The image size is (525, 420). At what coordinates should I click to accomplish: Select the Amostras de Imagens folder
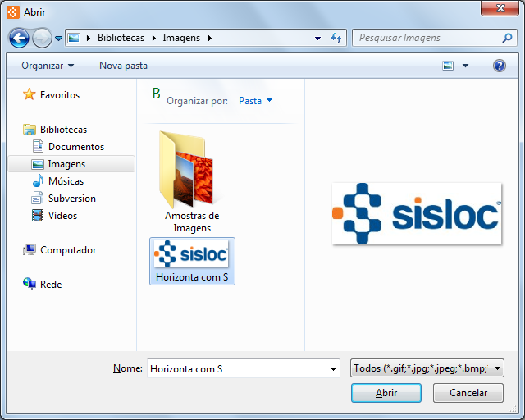tap(192, 182)
